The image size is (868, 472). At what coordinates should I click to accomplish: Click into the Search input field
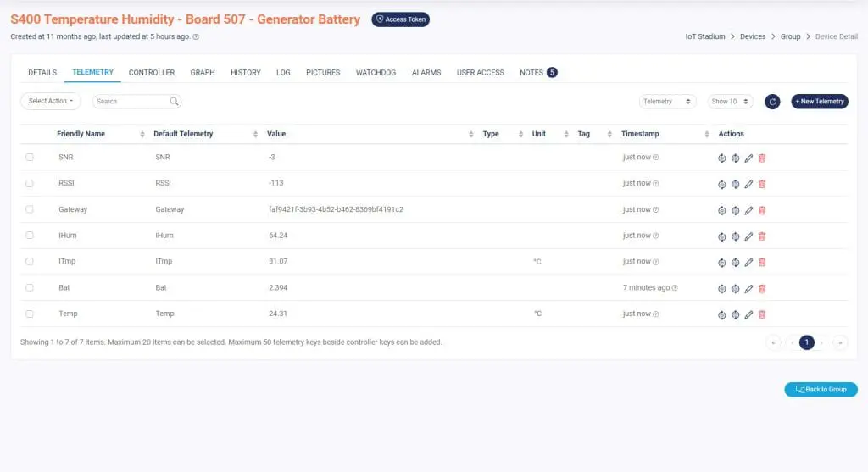[130, 102]
